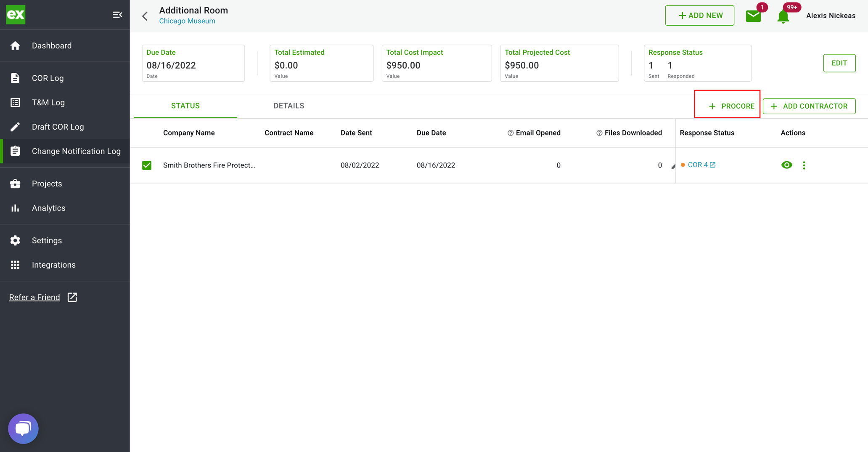Open the Draft COR Log pencil icon
The width and height of the screenshot is (868, 452).
point(16,126)
